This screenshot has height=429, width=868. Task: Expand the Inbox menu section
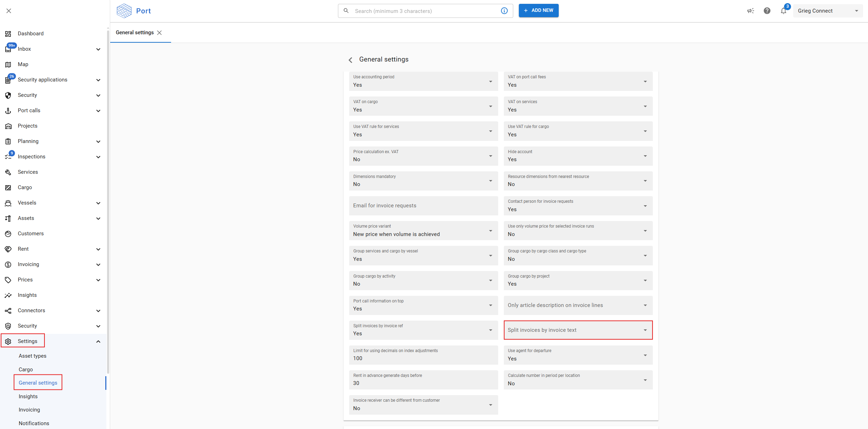pos(98,49)
